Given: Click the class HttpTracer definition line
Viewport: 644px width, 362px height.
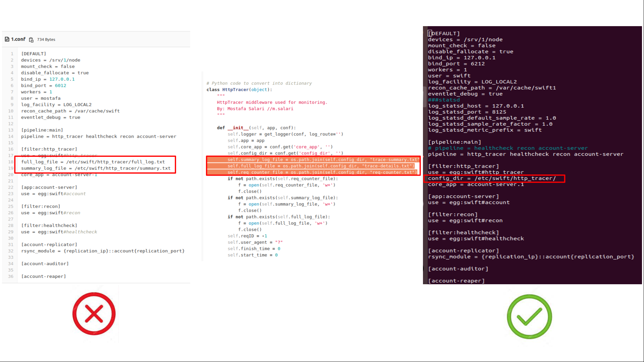Looking at the screenshot, I should [239, 89].
